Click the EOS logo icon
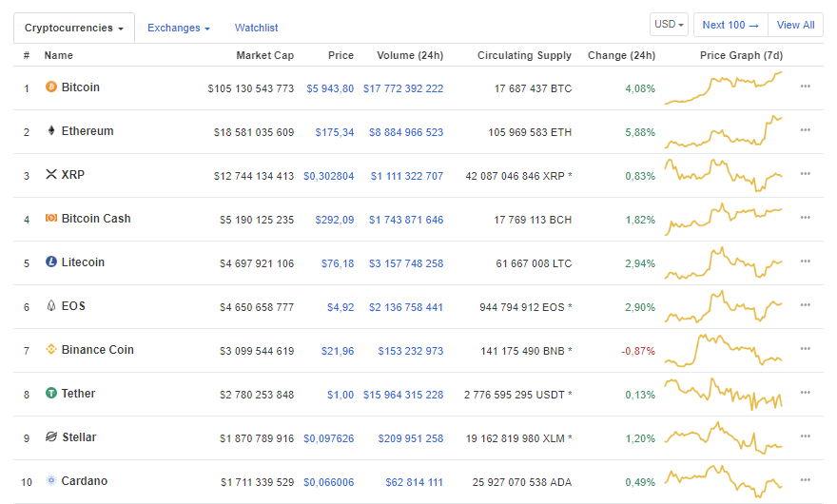The width and height of the screenshot is (837, 504). pos(51,305)
